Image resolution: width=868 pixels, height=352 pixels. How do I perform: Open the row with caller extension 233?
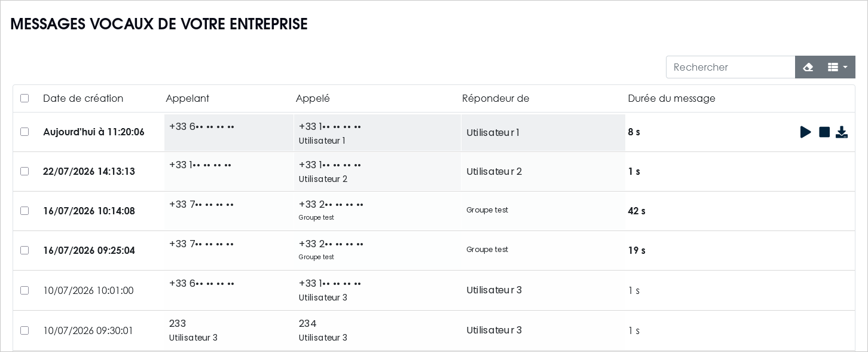pos(434,330)
